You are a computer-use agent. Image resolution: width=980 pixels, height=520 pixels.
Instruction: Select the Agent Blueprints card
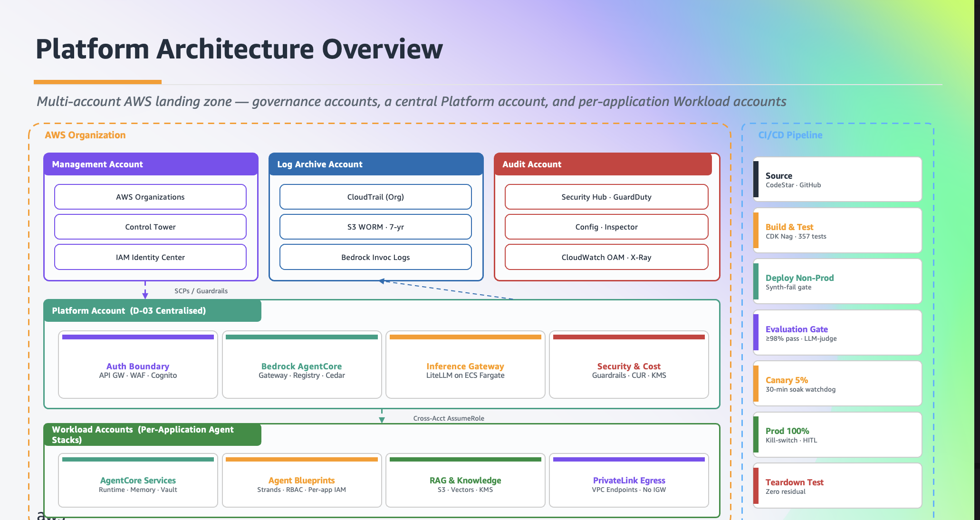click(x=302, y=481)
